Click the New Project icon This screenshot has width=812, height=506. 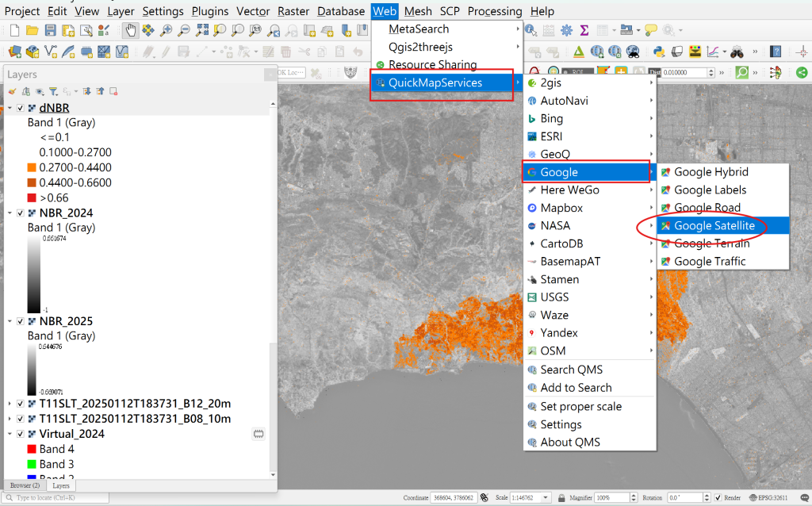14,31
